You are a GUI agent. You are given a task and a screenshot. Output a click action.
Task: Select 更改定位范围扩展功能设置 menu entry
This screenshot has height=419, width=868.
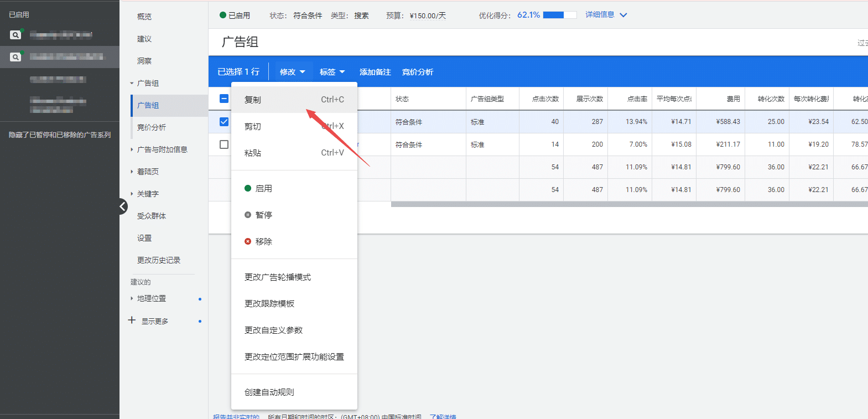[294, 356]
